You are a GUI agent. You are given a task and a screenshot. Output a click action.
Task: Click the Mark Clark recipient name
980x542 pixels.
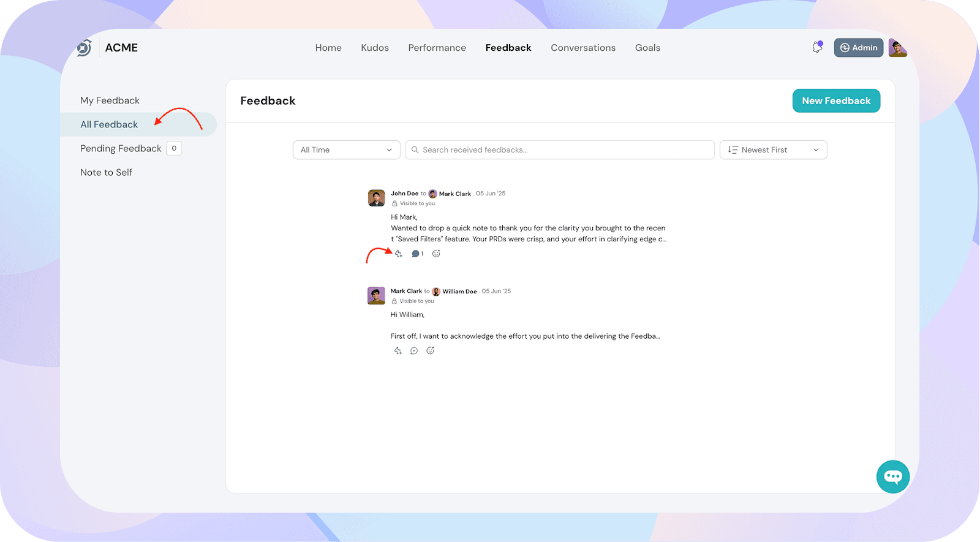[455, 194]
